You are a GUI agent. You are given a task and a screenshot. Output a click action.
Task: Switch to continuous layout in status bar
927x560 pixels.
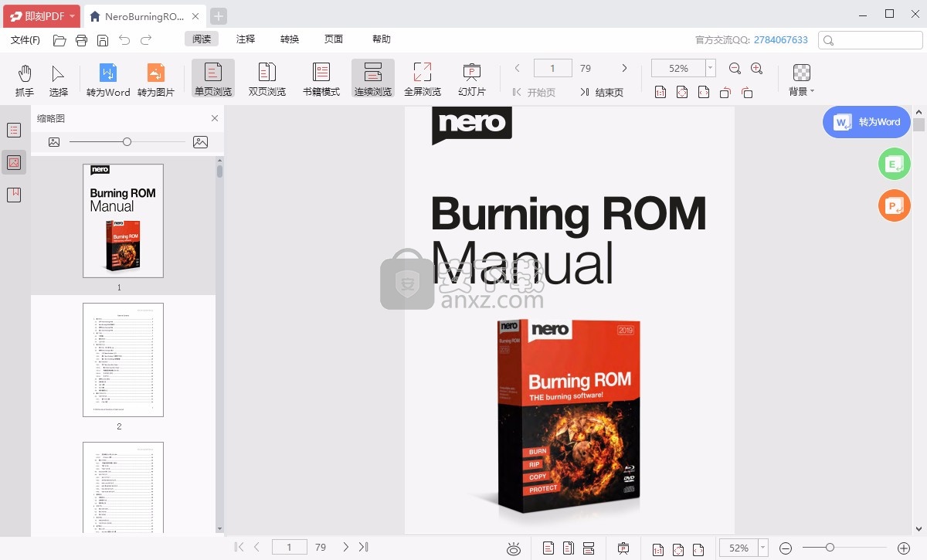click(x=589, y=548)
